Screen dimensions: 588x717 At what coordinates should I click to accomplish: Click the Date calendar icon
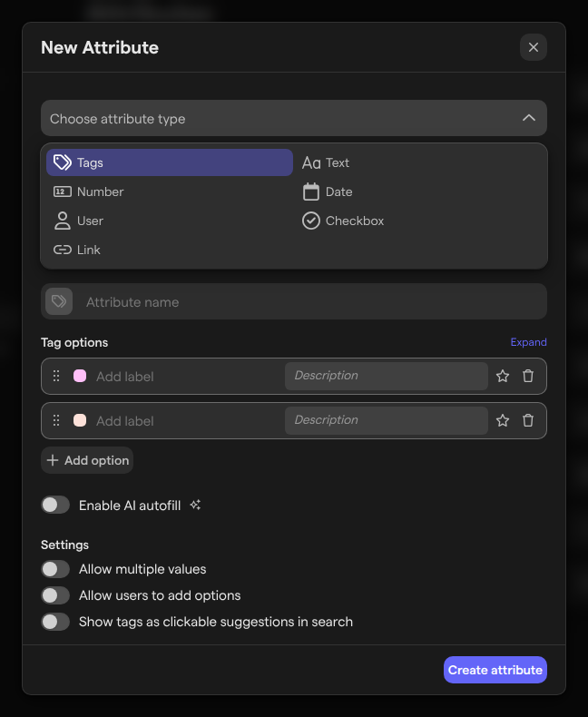(x=311, y=192)
